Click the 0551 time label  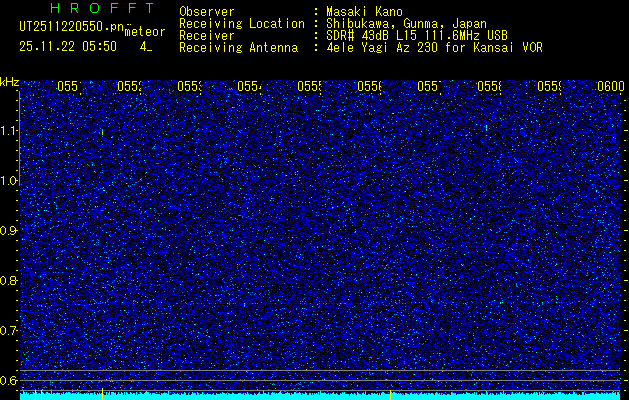click(x=69, y=86)
